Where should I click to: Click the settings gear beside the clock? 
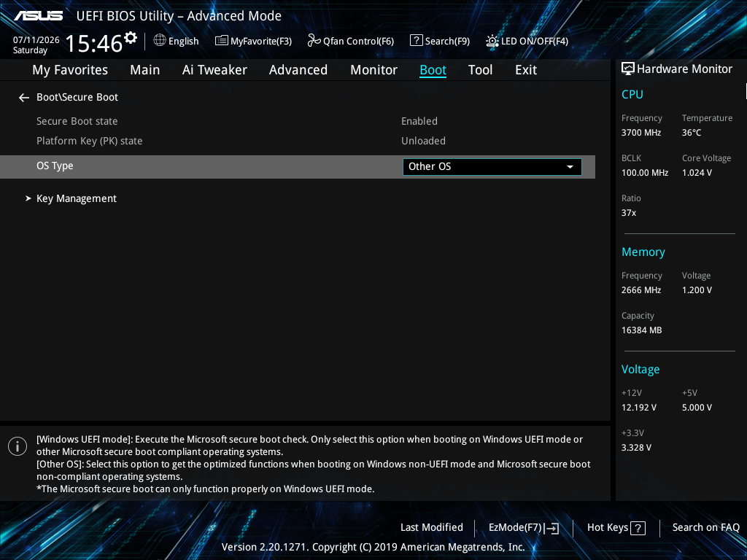pos(131,38)
